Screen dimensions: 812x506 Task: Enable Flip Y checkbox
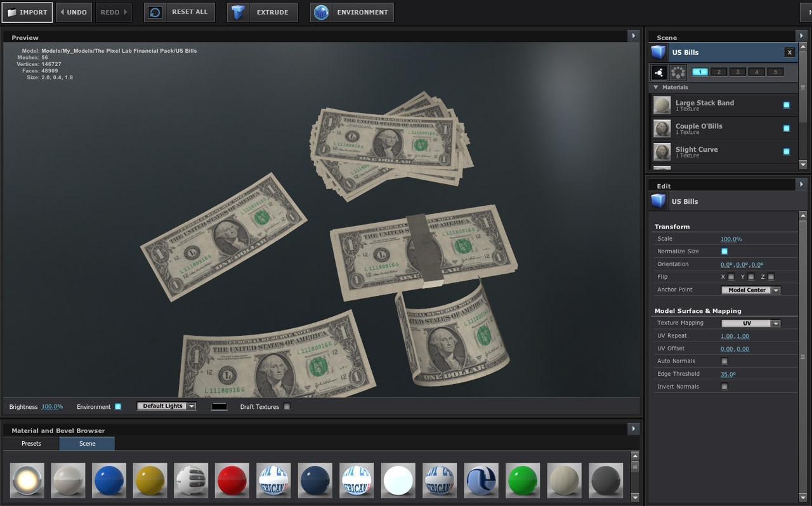(x=751, y=277)
